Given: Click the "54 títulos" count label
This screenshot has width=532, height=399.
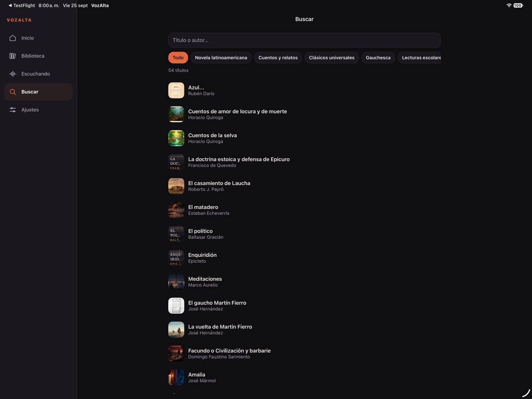Looking at the screenshot, I should click(x=178, y=70).
